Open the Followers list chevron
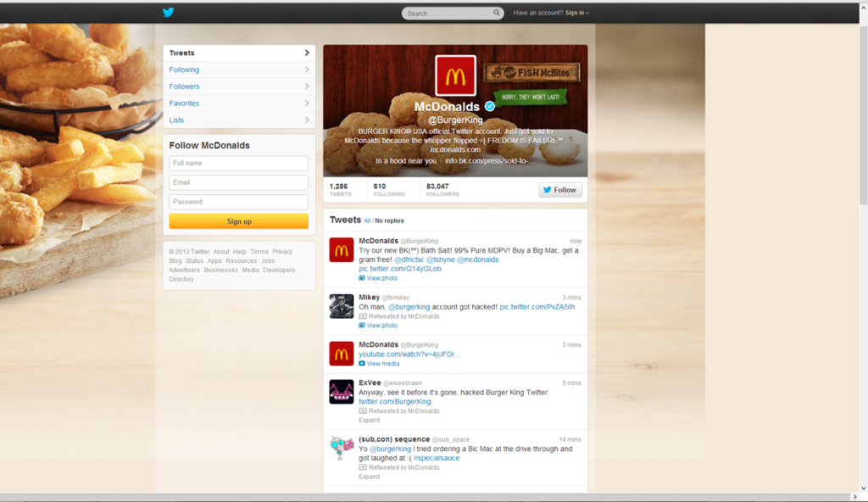This screenshot has width=868, height=502. click(x=307, y=86)
